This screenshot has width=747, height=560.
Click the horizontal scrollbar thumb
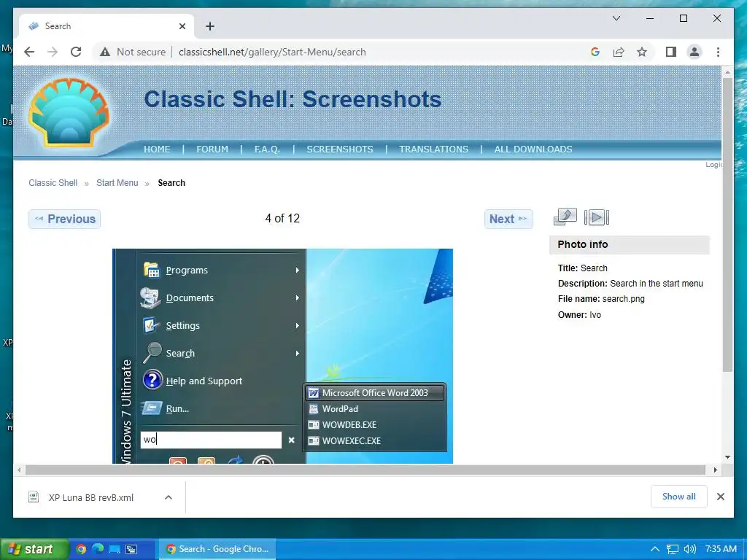tap(365, 470)
